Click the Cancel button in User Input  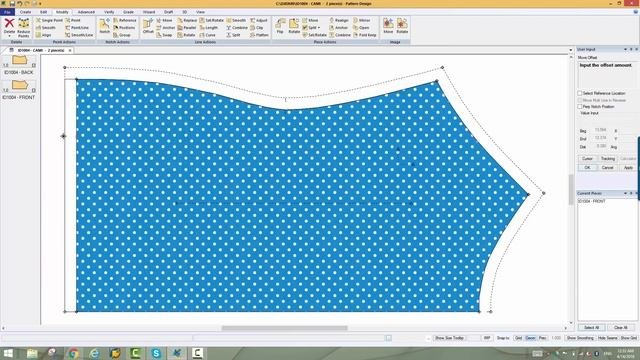pyautogui.click(x=607, y=168)
